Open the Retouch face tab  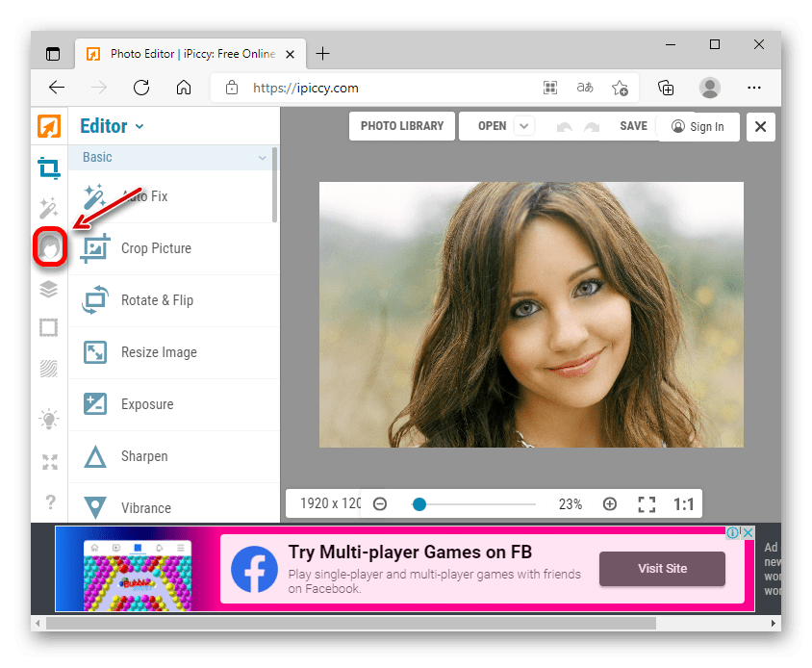click(50, 246)
